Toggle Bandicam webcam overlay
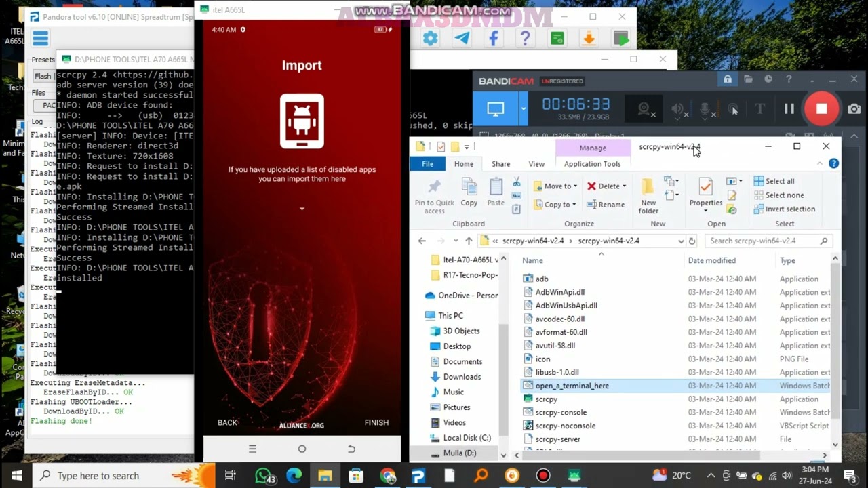The image size is (868, 488). (646, 109)
